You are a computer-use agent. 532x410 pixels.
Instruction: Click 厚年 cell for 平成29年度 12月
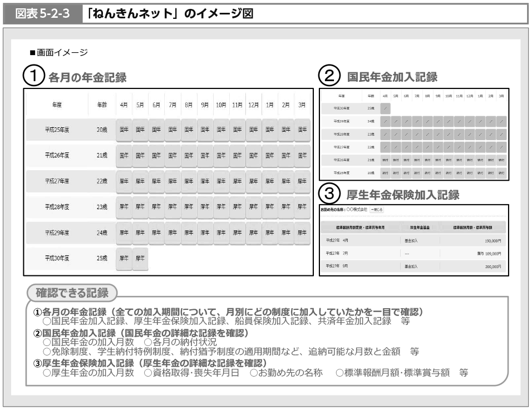[x=253, y=233]
